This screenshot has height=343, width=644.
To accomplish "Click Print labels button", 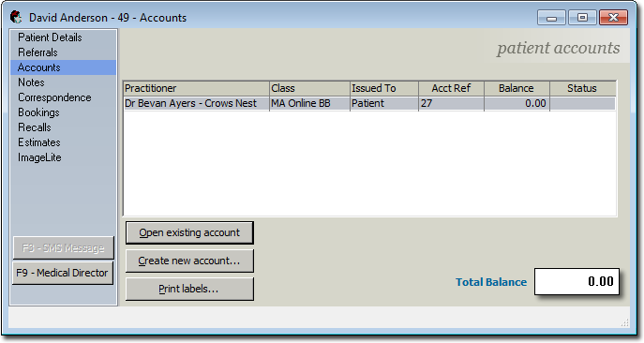I will [189, 289].
